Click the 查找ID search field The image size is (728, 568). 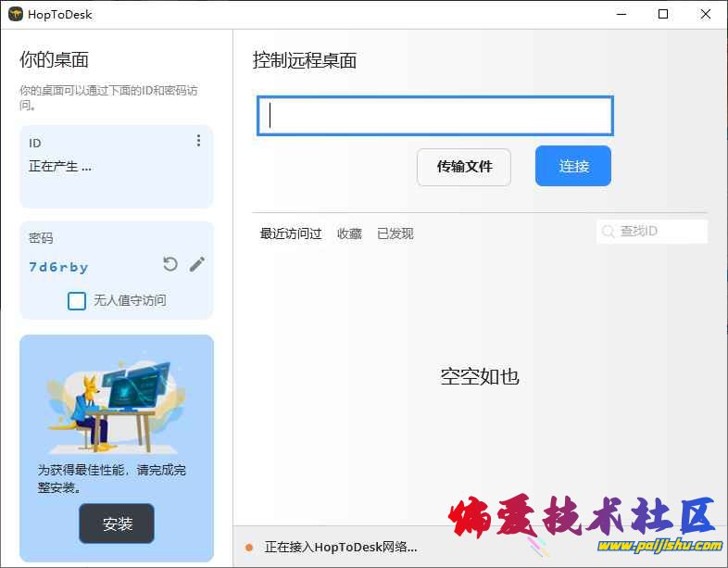(659, 232)
